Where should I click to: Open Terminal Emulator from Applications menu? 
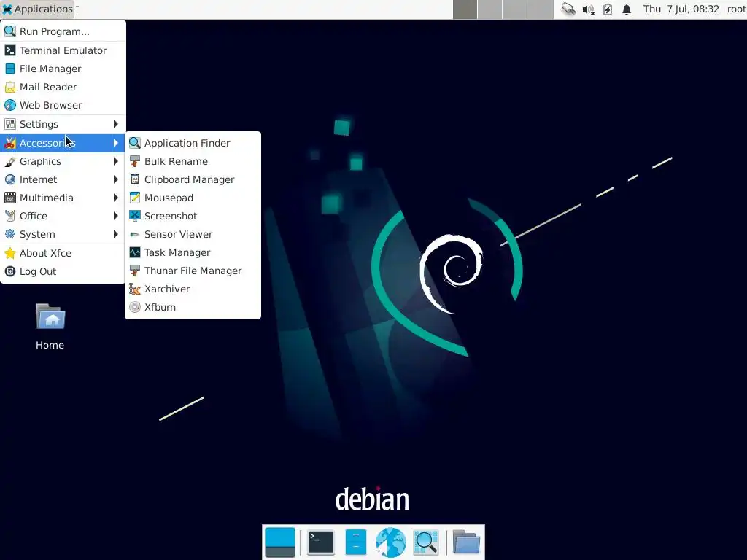[x=63, y=50]
